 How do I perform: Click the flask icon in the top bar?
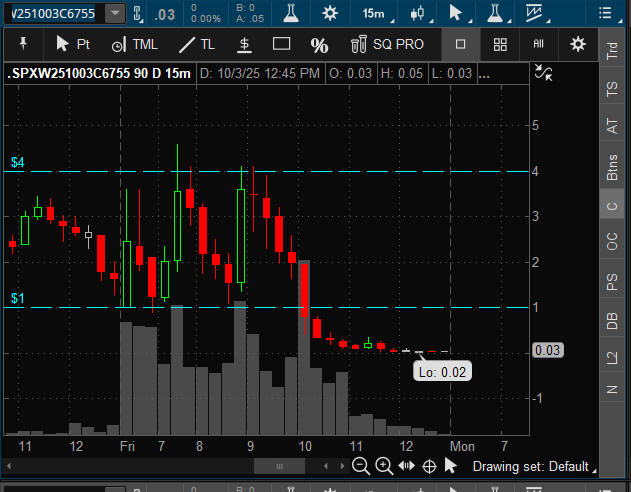(x=291, y=13)
